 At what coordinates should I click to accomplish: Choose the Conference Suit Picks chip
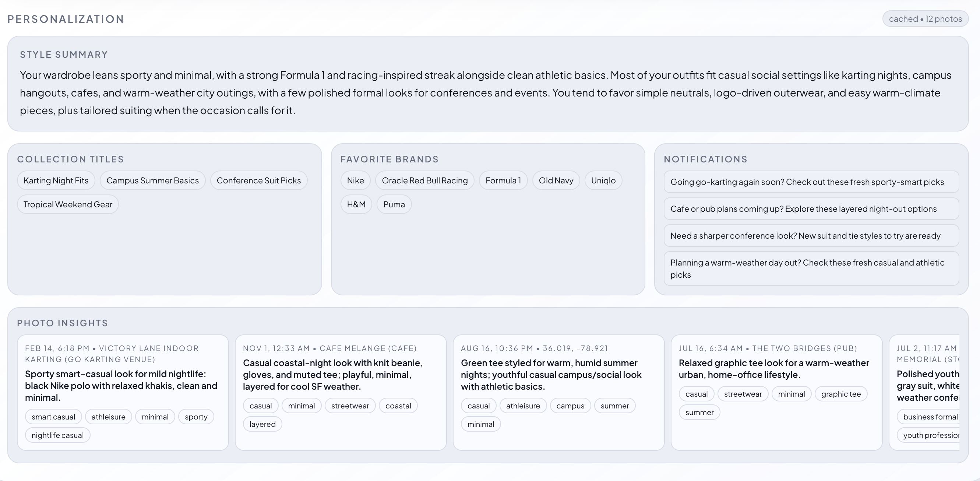[x=258, y=180]
